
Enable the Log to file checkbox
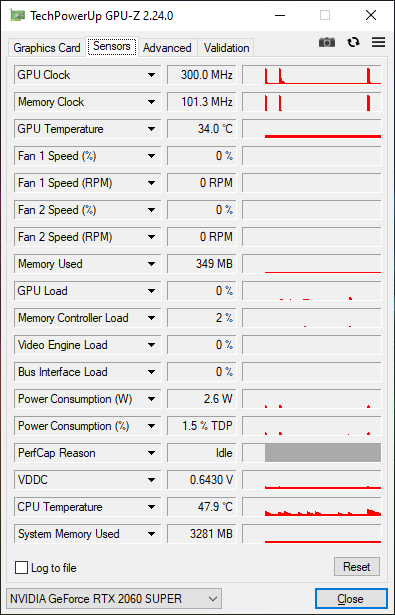[x=22, y=568]
